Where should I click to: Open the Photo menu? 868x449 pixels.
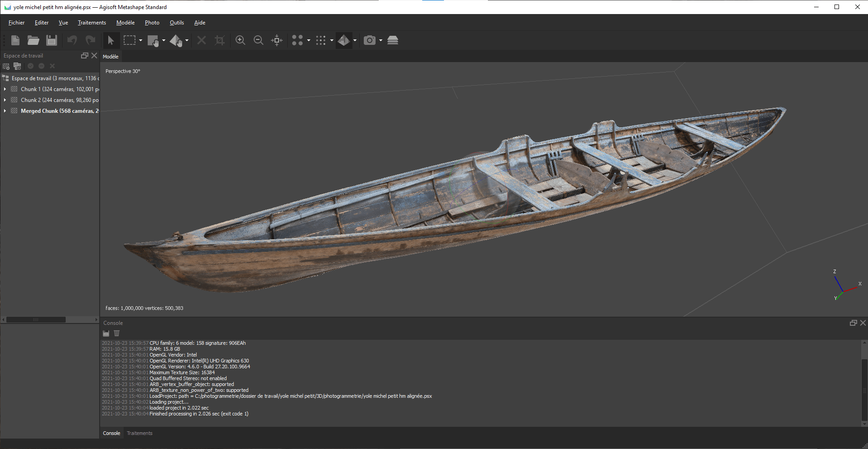(x=152, y=23)
